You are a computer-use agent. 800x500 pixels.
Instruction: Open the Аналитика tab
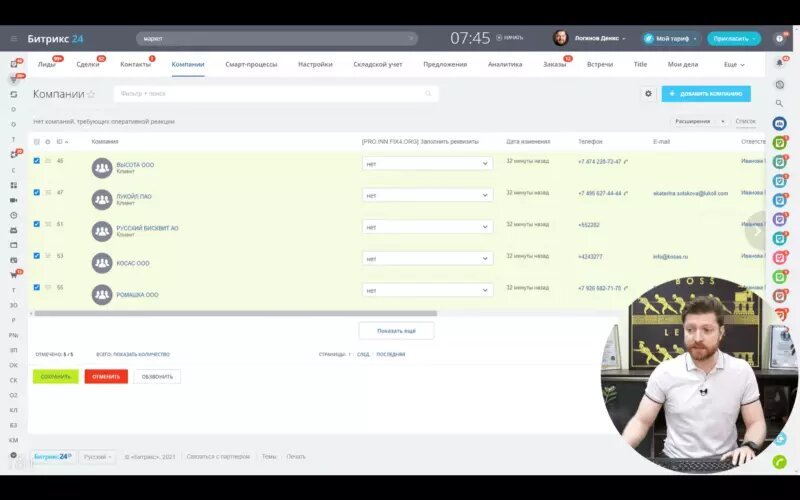[x=505, y=64]
